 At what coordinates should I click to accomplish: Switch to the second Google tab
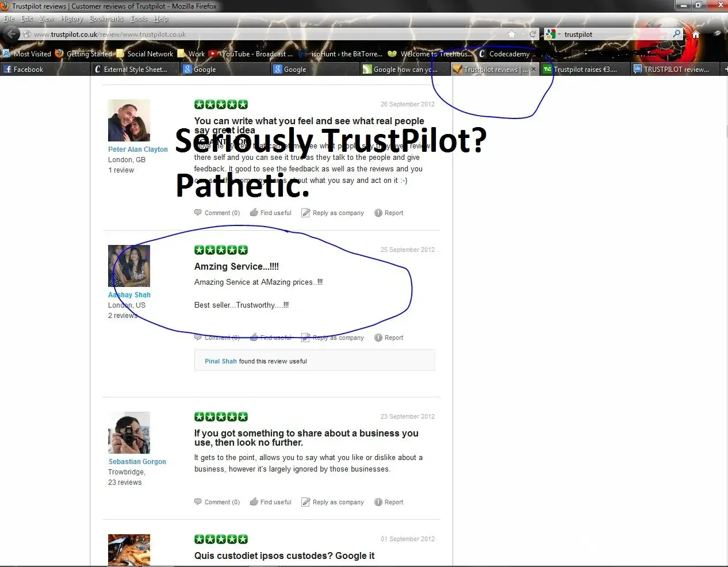pos(315,70)
